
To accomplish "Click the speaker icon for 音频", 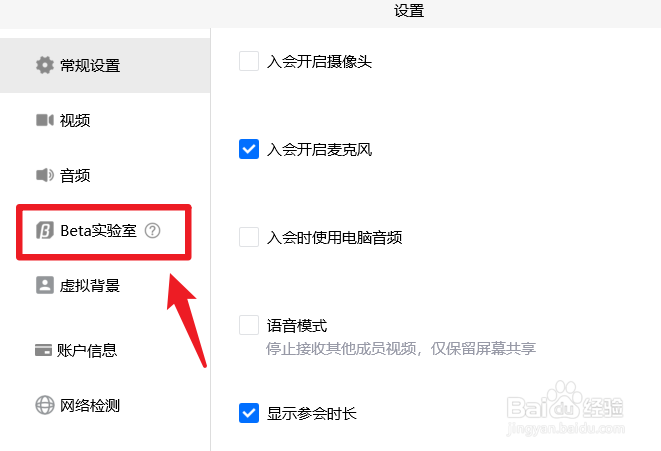I will [x=45, y=175].
